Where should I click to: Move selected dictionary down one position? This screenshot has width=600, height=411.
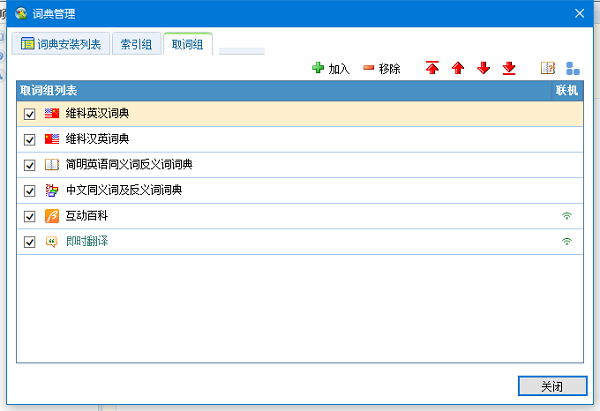(484, 69)
